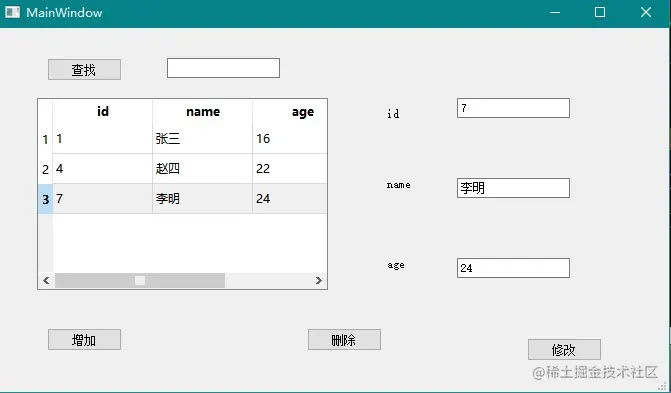Click the table's right scroll arrow

pyautogui.click(x=318, y=280)
